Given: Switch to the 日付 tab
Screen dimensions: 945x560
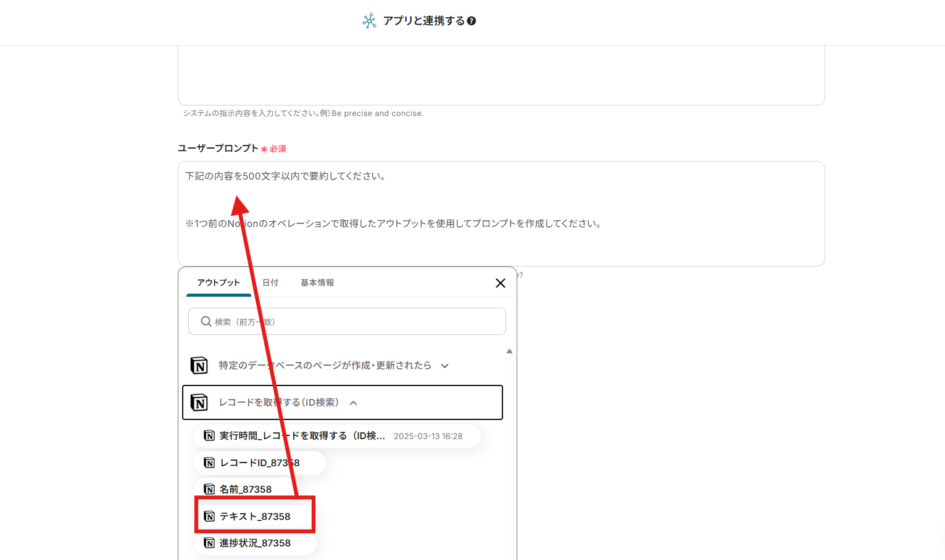Looking at the screenshot, I should [x=270, y=282].
